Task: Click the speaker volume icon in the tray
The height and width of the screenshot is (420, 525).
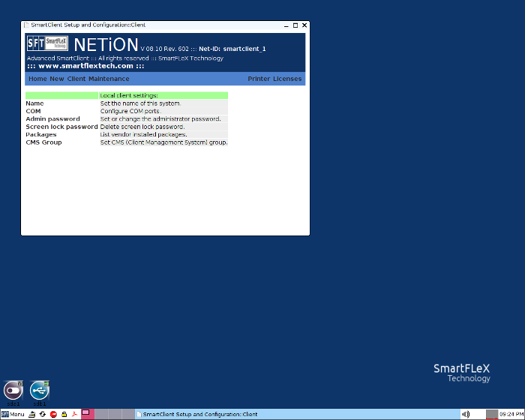Action: click(x=466, y=414)
